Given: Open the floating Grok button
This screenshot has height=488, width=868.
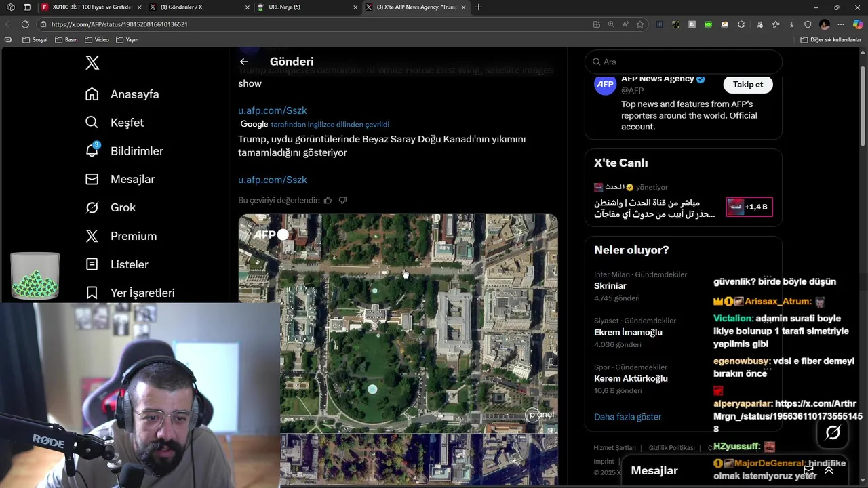Looking at the screenshot, I should (x=833, y=432).
